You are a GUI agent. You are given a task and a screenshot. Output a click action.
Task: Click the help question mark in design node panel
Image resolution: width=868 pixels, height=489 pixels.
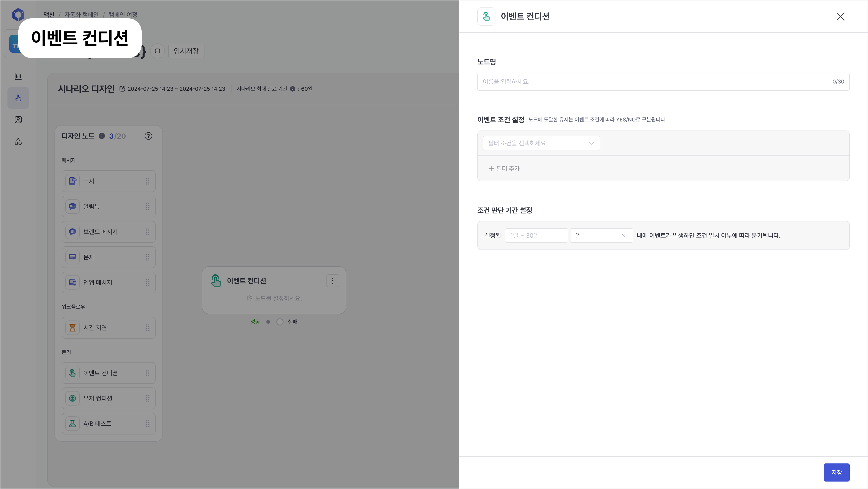[148, 136]
